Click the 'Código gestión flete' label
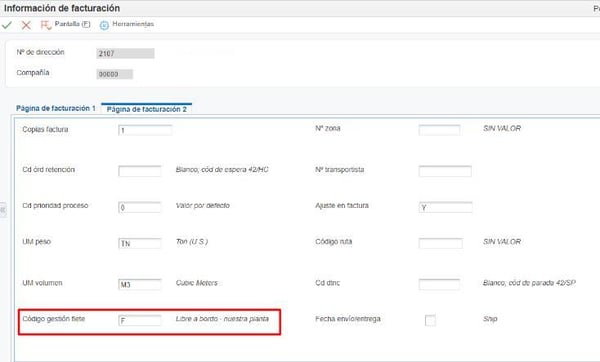The height and width of the screenshot is (362, 600). 54,319
